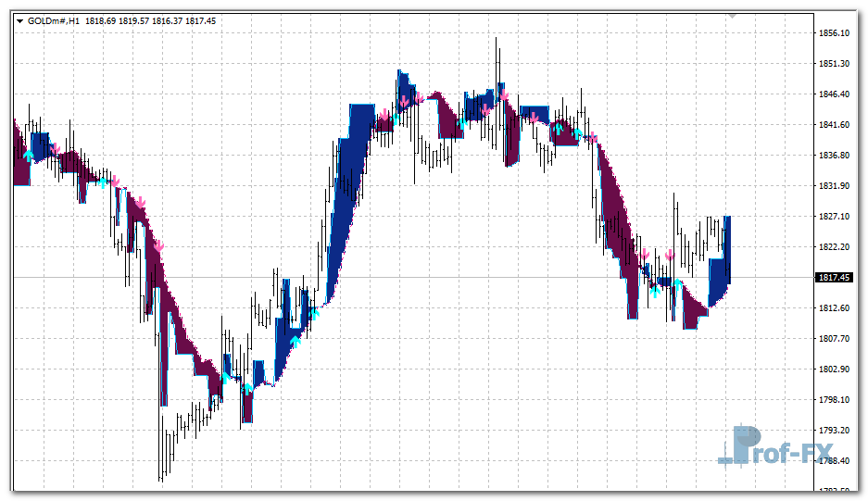Click the 1836.80 label on the price scale

coord(836,156)
